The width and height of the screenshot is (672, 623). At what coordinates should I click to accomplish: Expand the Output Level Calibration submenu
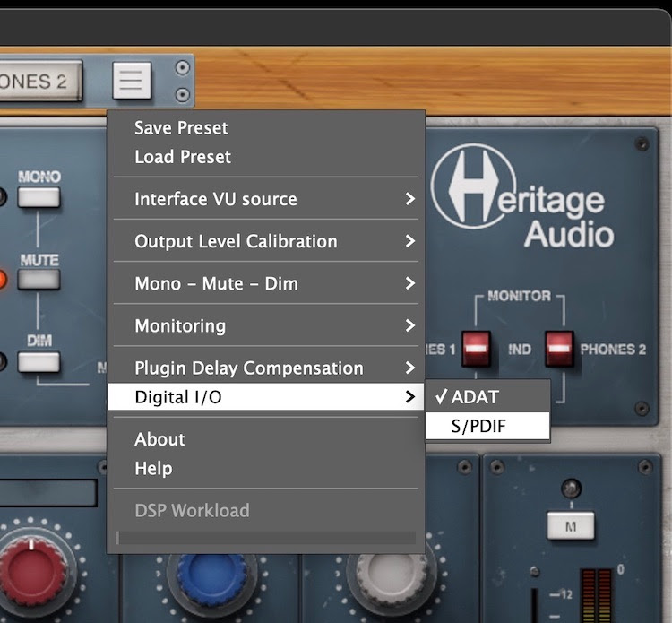(x=265, y=241)
